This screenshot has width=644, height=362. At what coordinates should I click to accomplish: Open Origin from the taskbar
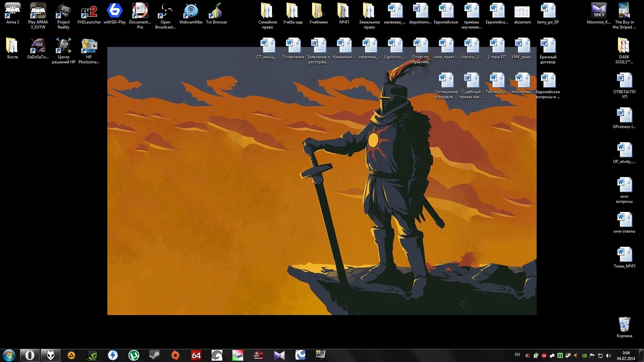coord(175,355)
